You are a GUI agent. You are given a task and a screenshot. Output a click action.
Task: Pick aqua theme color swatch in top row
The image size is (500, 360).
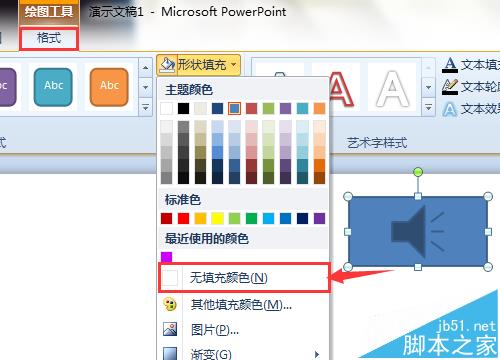point(303,108)
